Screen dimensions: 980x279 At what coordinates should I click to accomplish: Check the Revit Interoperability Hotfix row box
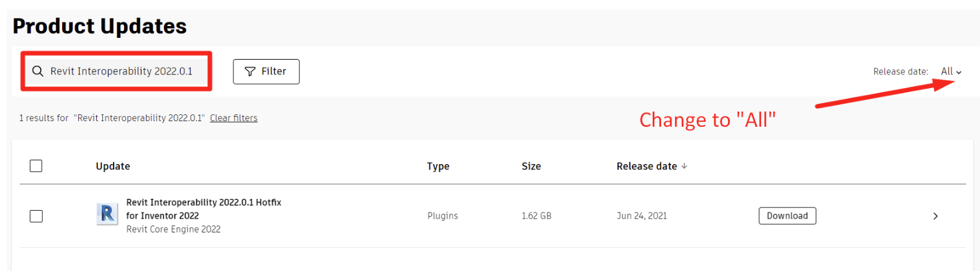tap(36, 216)
